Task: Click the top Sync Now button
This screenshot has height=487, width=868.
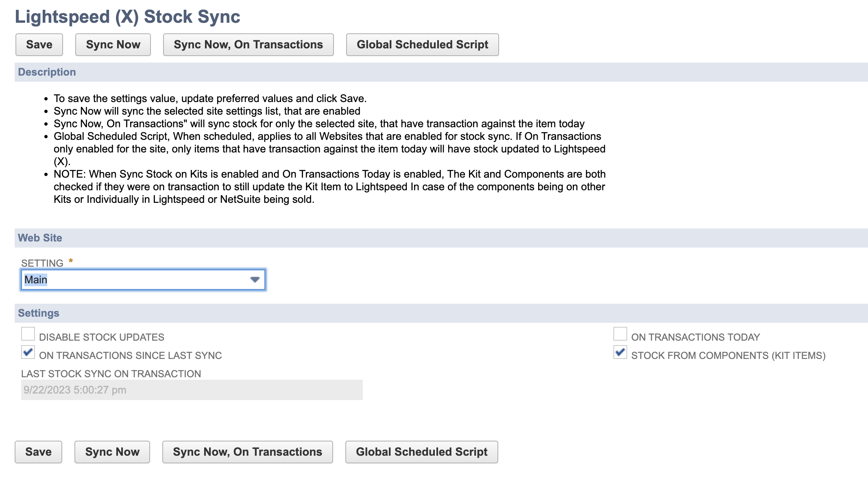Action: tap(113, 45)
